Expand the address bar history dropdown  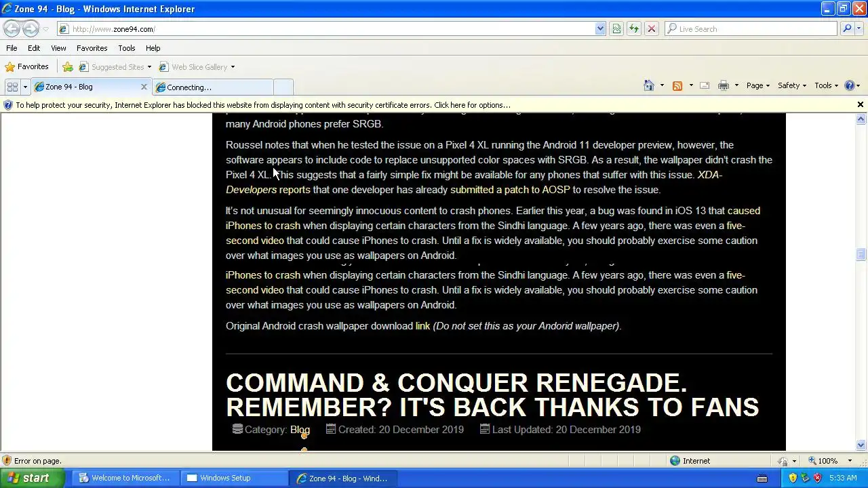(600, 29)
